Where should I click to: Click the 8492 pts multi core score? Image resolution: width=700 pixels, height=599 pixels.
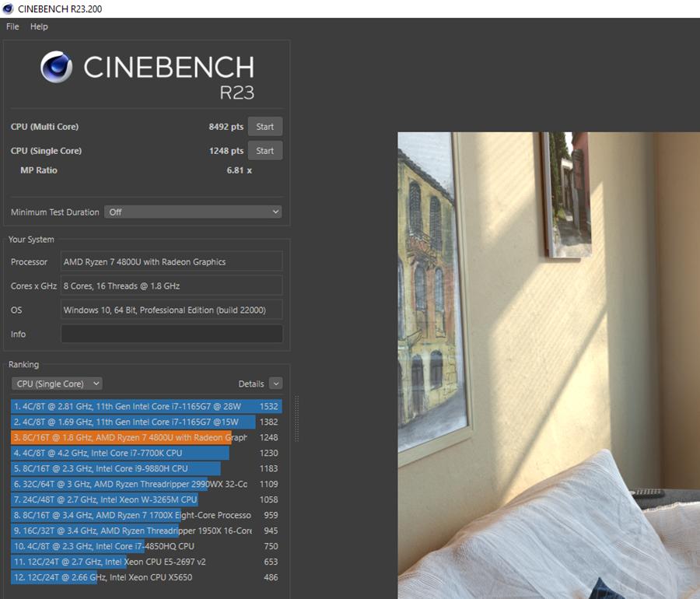226,127
